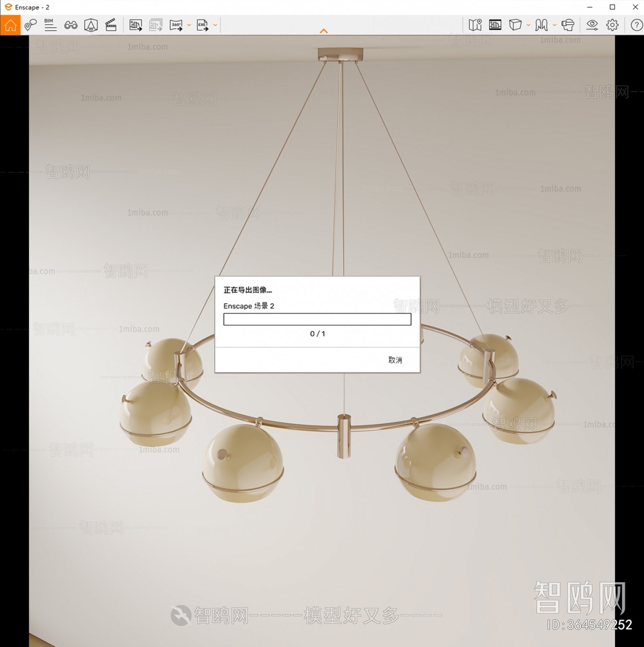Expand the navigation mode dropdown arrow

(555, 25)
